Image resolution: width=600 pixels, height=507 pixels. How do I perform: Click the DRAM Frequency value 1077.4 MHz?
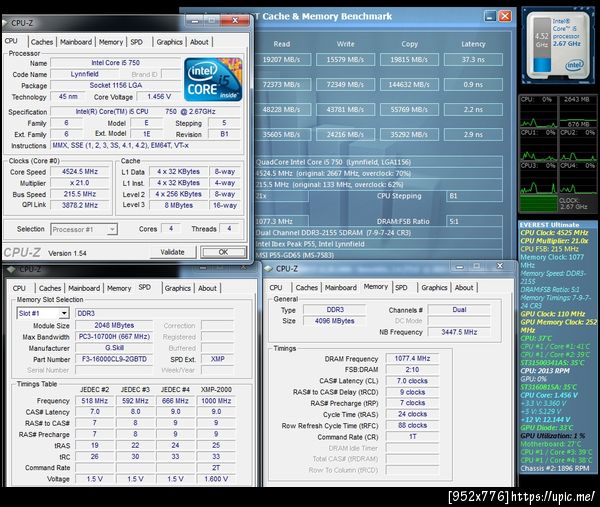pos(412,359)
